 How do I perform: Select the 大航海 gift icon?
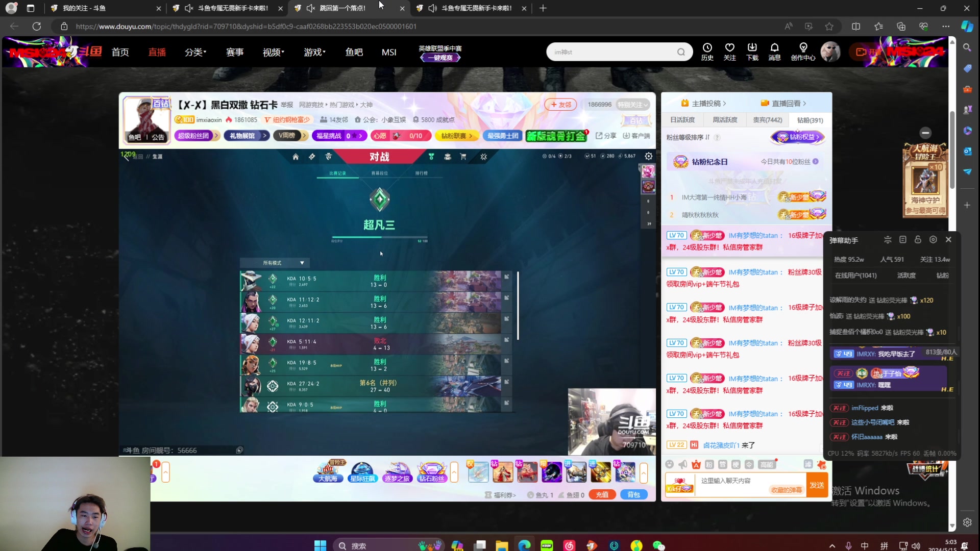(328, 472)
